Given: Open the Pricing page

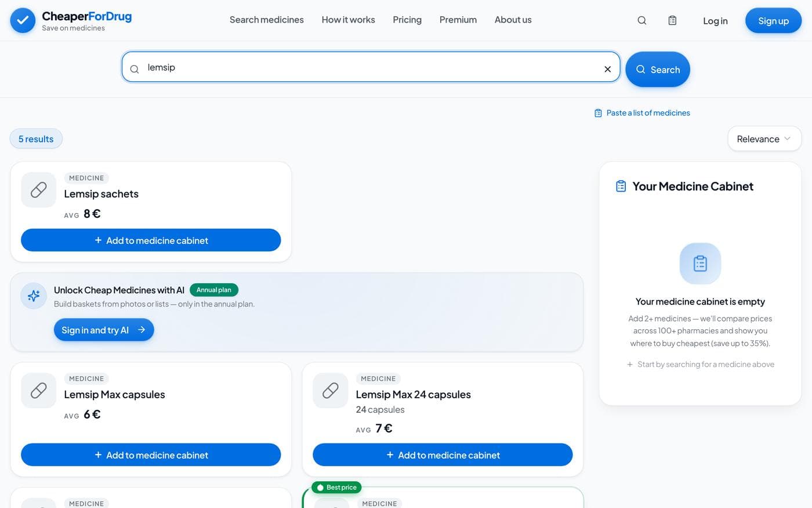Looking at the screenshot, I should pos(407,20).
